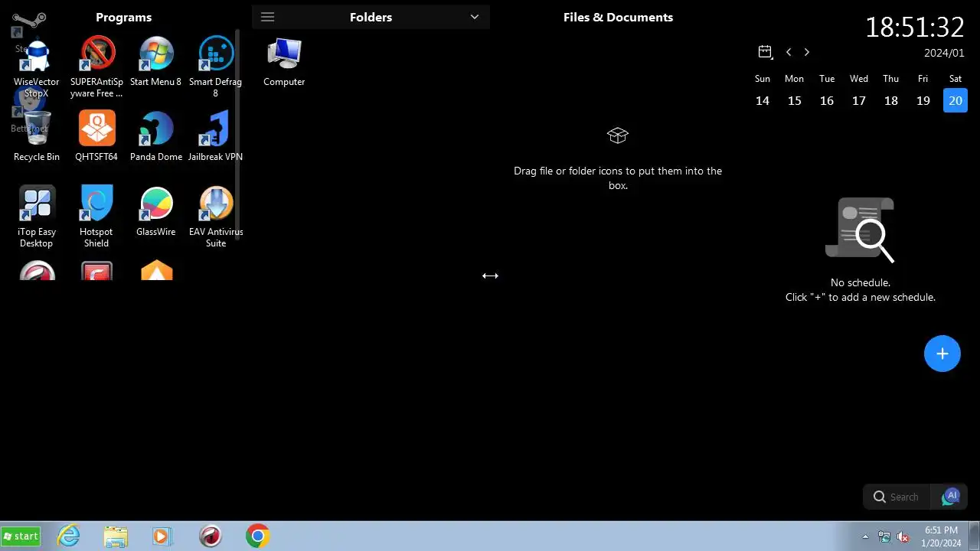Go to previous week in calendar

tap(789, 52)
